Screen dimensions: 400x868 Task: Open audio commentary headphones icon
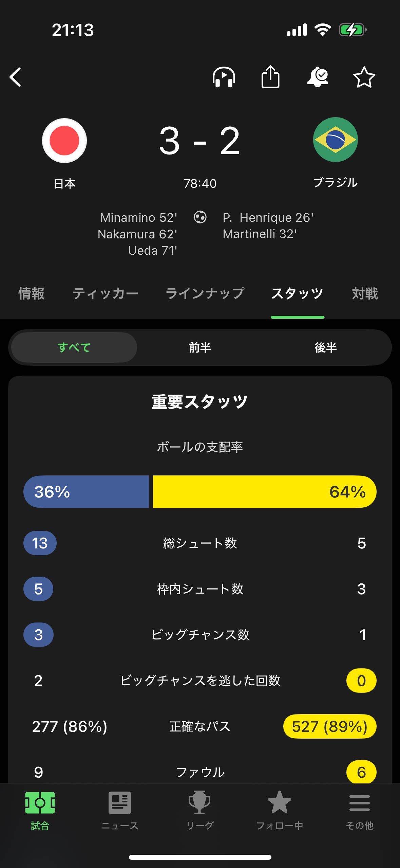224,77
